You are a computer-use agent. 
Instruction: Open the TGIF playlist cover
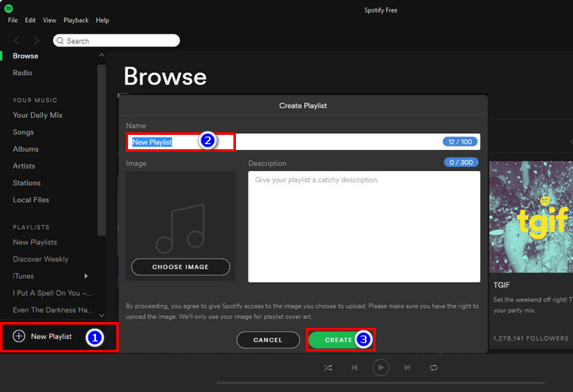coord(531,217)
